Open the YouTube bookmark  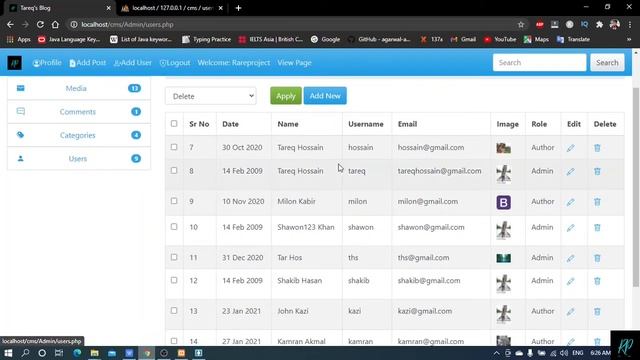(x=500, y=39)
